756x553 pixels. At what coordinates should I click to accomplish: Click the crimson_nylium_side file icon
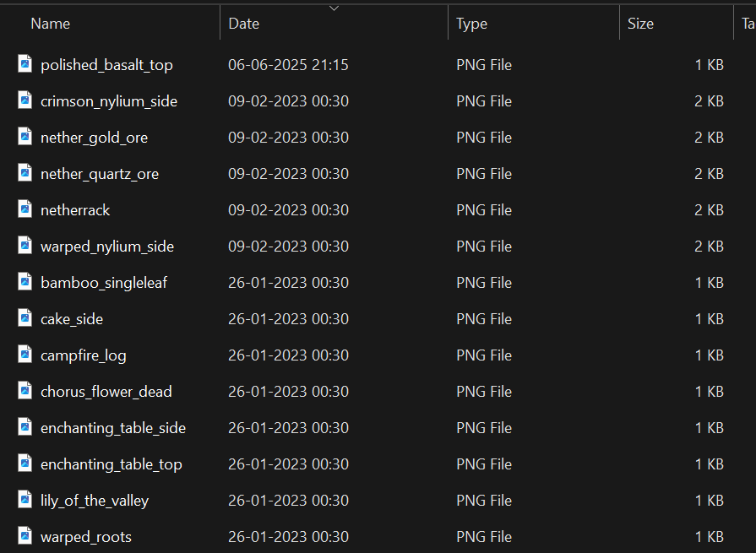[25, 100]
